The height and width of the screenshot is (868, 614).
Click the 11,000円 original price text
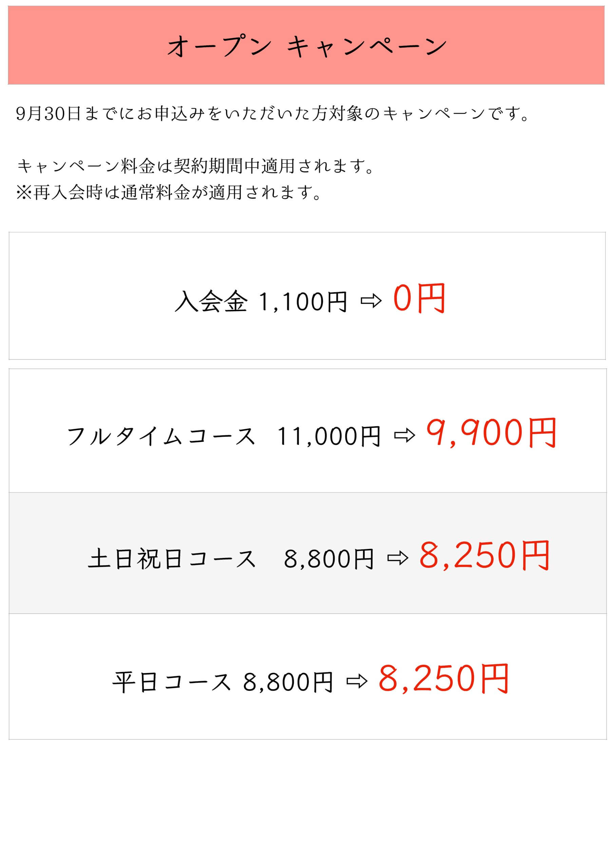(328, 436)
